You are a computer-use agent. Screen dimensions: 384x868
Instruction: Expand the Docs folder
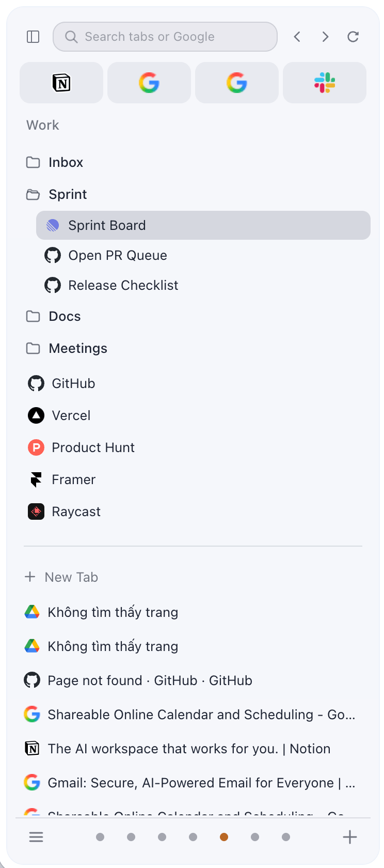[x=65, y=316]
